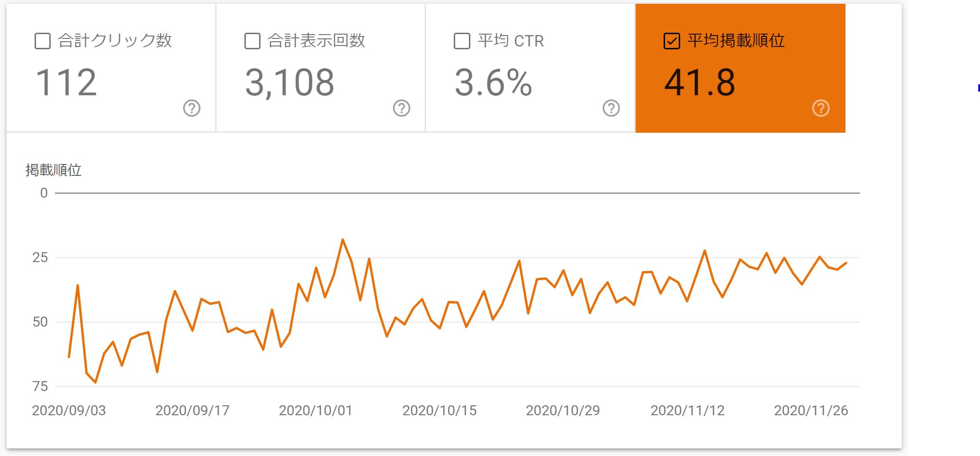Click the 合計クリック数 card label
The height and width of the screenshot is (456, 980).
(115, 41)
